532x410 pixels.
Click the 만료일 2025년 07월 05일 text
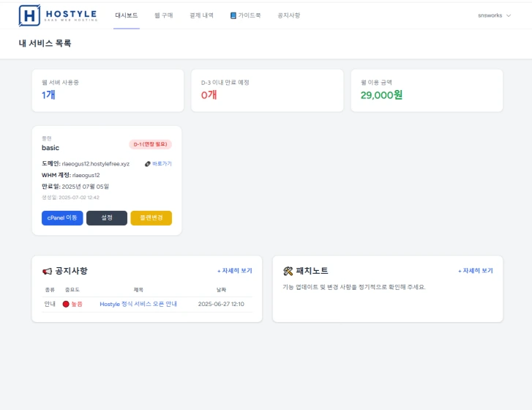coord(75,187)
